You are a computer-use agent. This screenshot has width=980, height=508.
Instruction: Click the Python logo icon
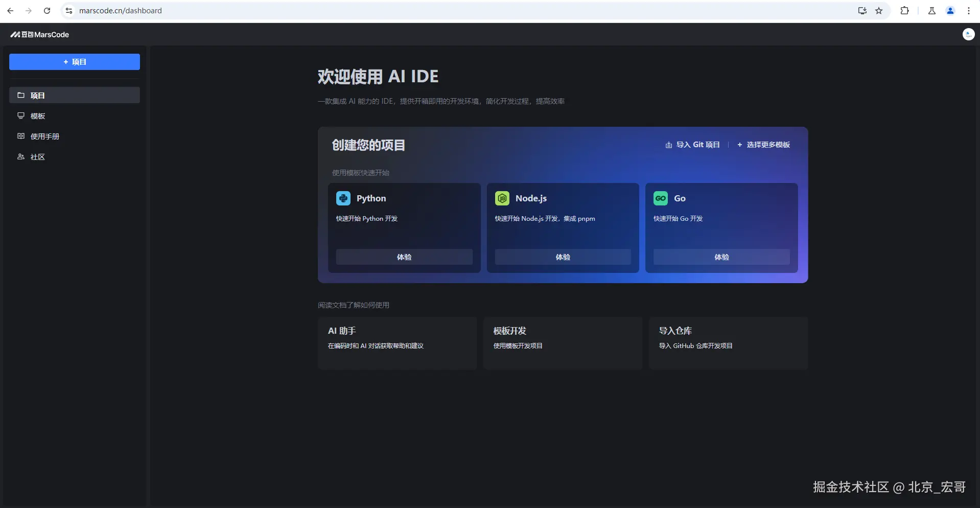tap(343, 198)
